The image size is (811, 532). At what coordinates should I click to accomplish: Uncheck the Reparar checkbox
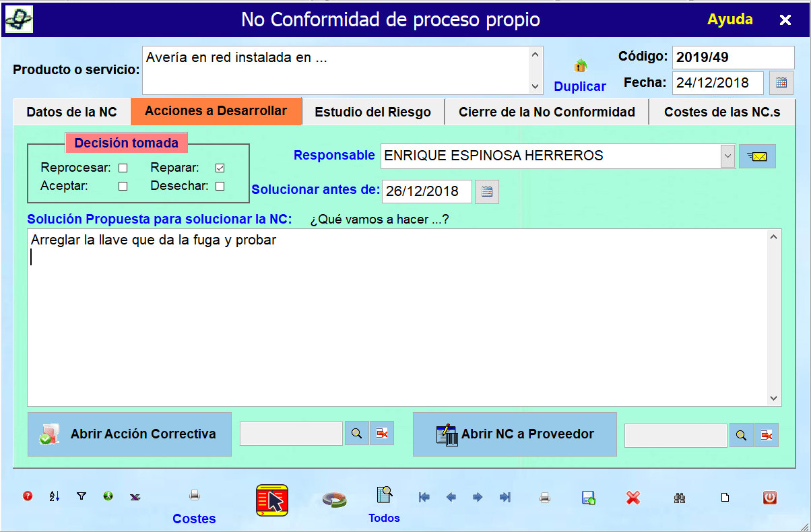click(x=220, y=168)
